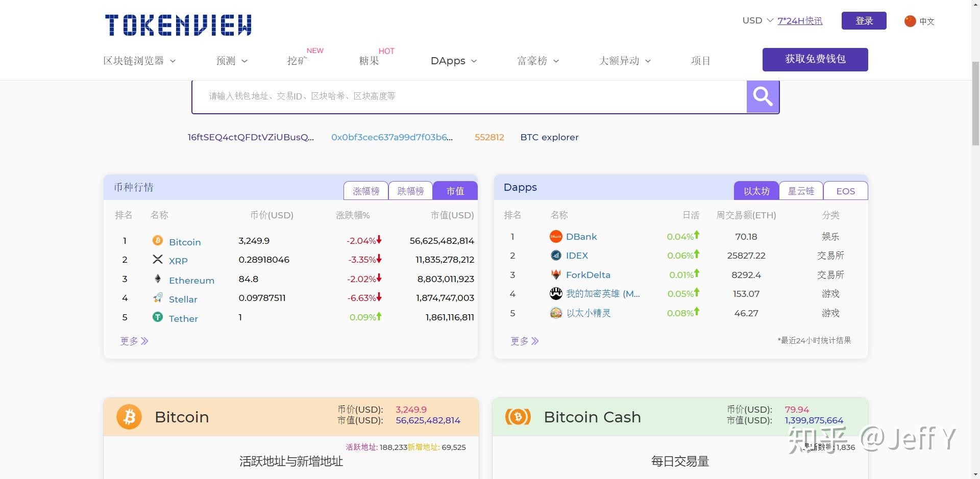Click sample block height 552812
This screenshot has height=479, width=980.
(x=489, y=137)
